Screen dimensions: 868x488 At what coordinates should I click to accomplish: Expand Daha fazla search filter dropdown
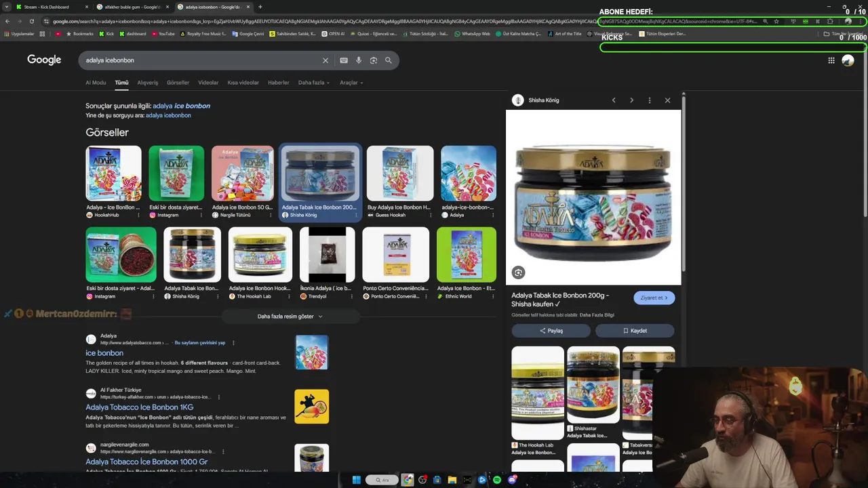tap(313, 83)
